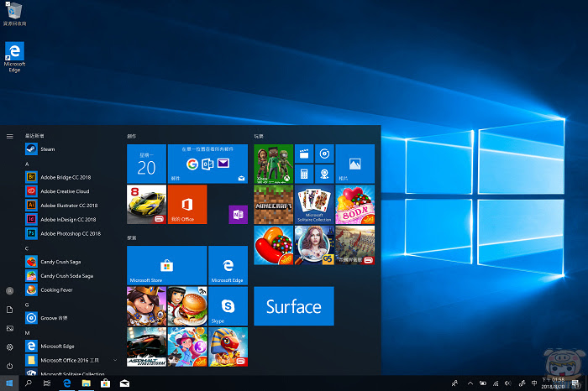Image resolution: width=588 pixels, height=391 pixels.
Task: Open the Groove music small tile
Action: (x=324, y=154)
